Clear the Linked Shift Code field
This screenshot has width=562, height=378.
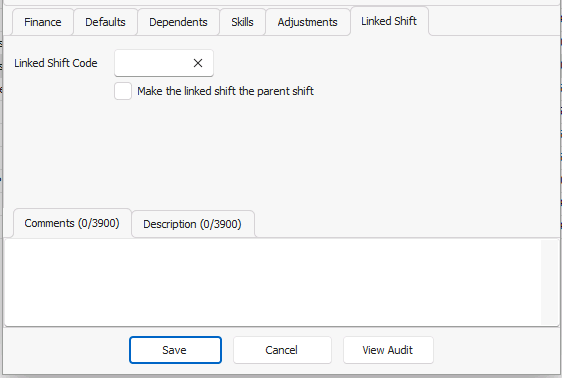tap(198, 63)
